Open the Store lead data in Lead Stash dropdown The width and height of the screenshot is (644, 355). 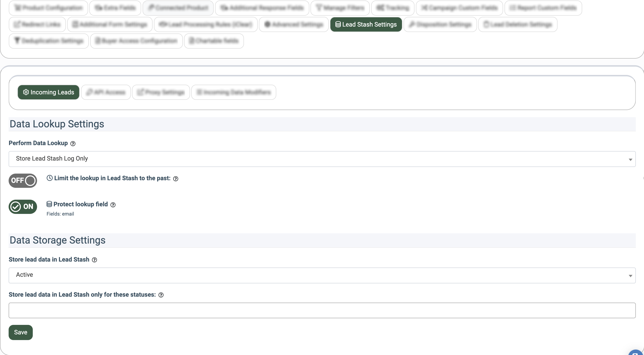[x=322, y=275]
